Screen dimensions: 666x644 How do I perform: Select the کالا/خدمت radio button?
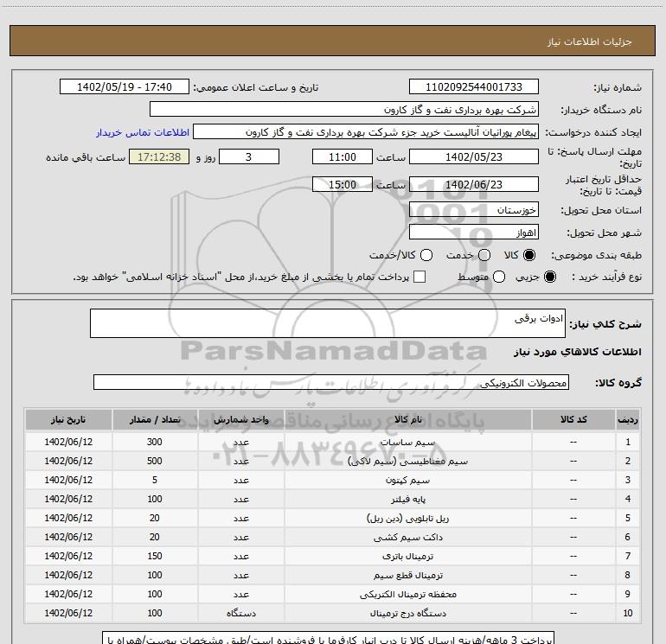coord(426,255)
